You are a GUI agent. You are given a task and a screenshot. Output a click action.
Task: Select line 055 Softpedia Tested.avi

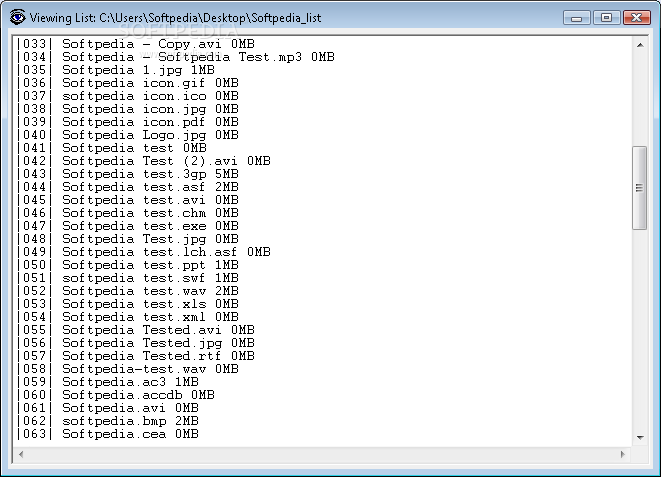[x=136, y=330]
